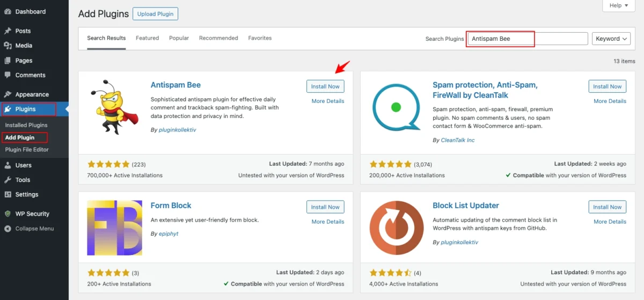The image size is (644, 300).
Task: Click the Collapse Menu arrow icon
Action: (8, 228)
